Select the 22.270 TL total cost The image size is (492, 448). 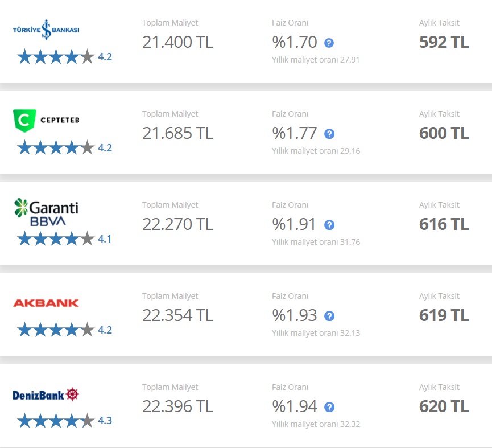point(177,224)
